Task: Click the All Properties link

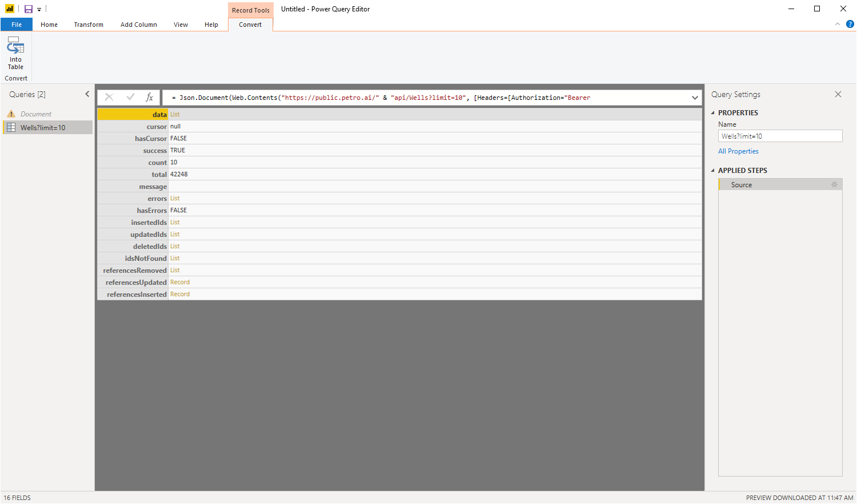Action: (738, 151)
